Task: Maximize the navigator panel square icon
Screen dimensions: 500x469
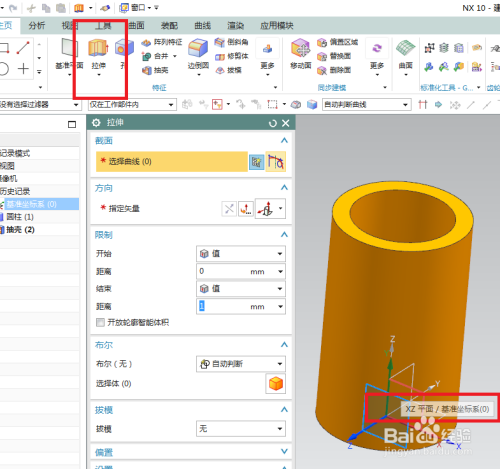Action: click(72, 125)
